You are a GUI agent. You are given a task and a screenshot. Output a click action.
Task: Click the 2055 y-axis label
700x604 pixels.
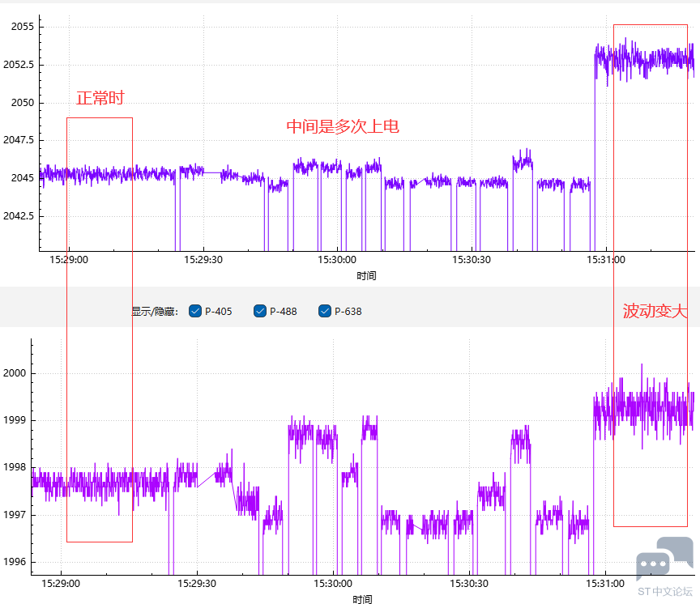[x=22, y=27]
